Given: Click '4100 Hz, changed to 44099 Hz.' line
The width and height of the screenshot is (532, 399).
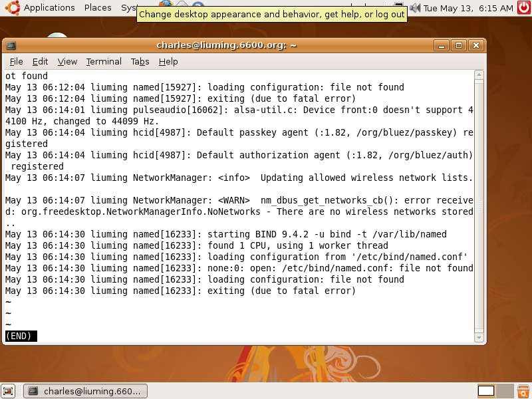Looking at the screenshot, I should 82,121.
